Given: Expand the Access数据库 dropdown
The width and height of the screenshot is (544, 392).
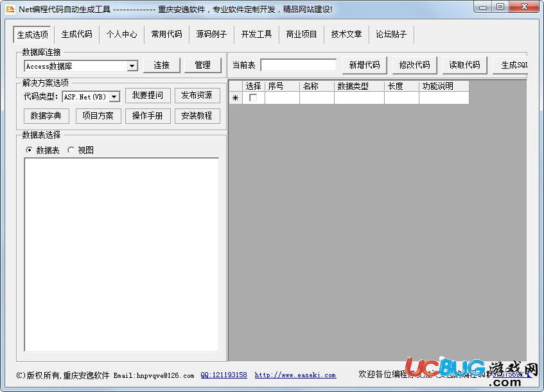Looking at the screenshot, I should pyautogui.click(x=132, y=66).
